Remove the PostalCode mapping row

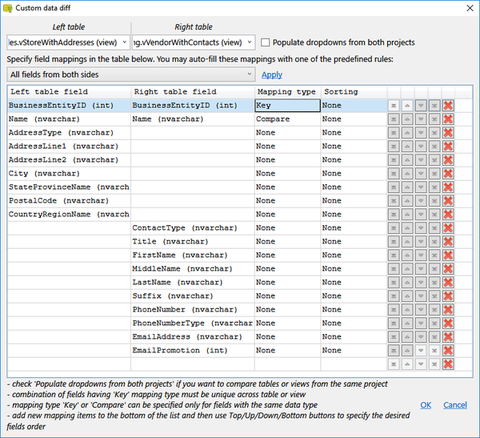[448, 201]
